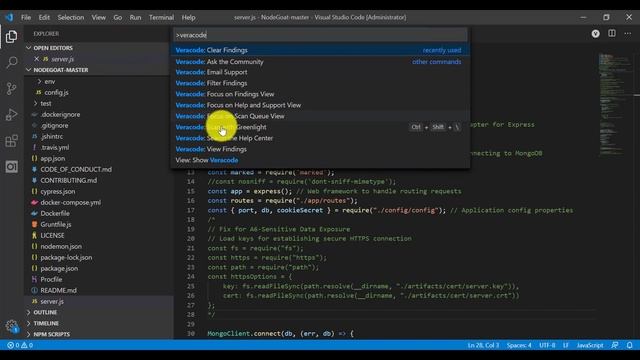Open the File menu
640x360 pixels.
coord(26,18)
